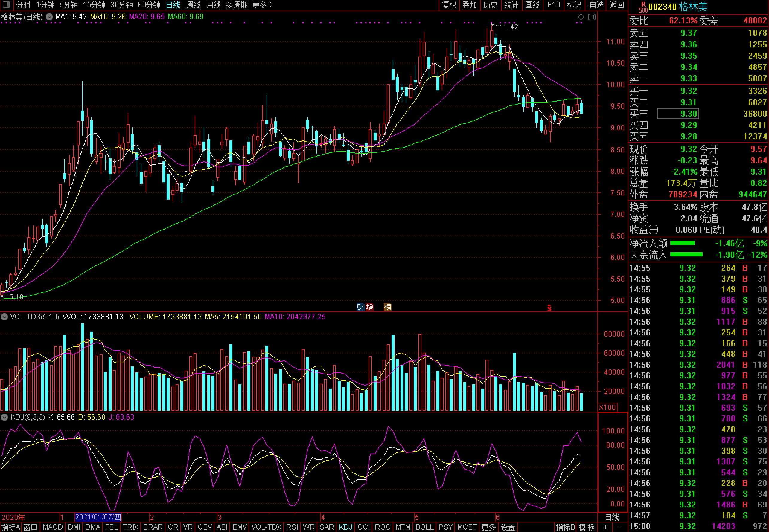Click the 财 marker icon on the chart
Screen dimensions: 769x532
360,307
